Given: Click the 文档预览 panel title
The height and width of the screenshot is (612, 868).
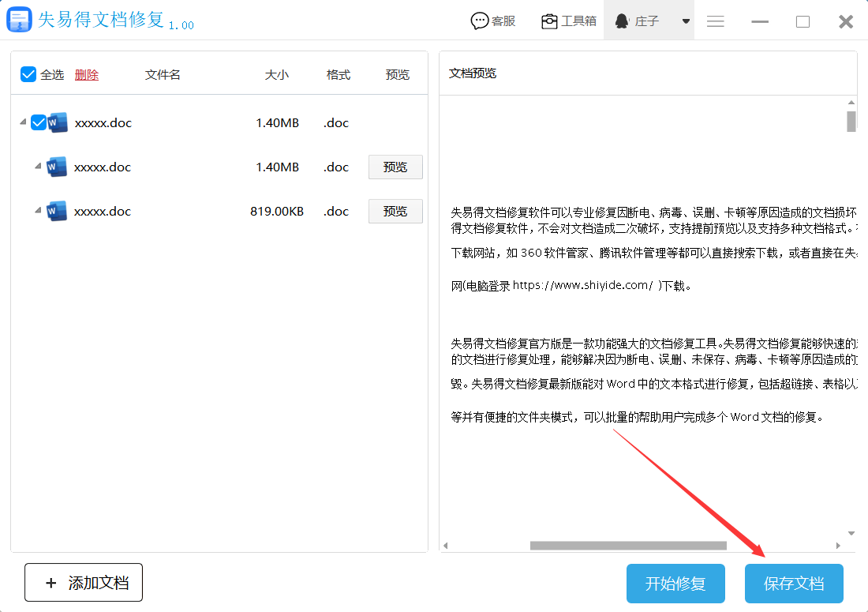Looking at the screenshot, I should click(472, 73).
